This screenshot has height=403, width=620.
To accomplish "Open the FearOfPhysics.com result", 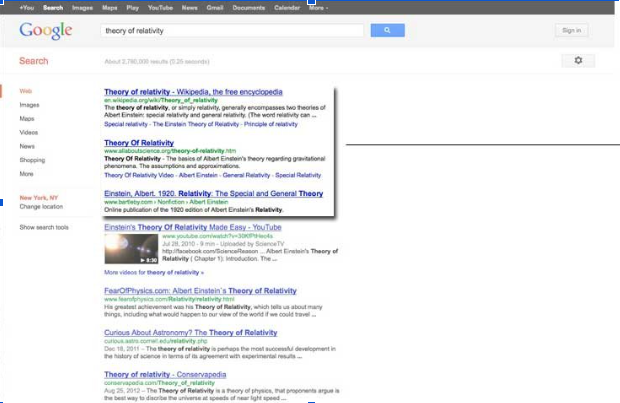I will click(200, 291).
